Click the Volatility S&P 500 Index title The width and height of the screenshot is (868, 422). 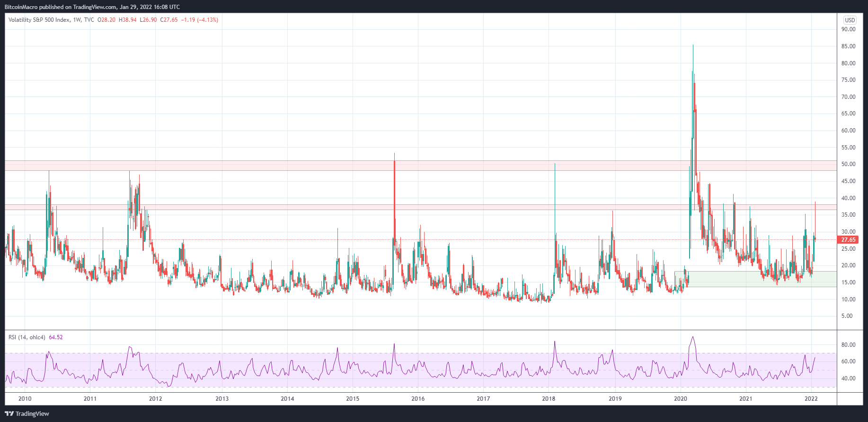(39, 20)
